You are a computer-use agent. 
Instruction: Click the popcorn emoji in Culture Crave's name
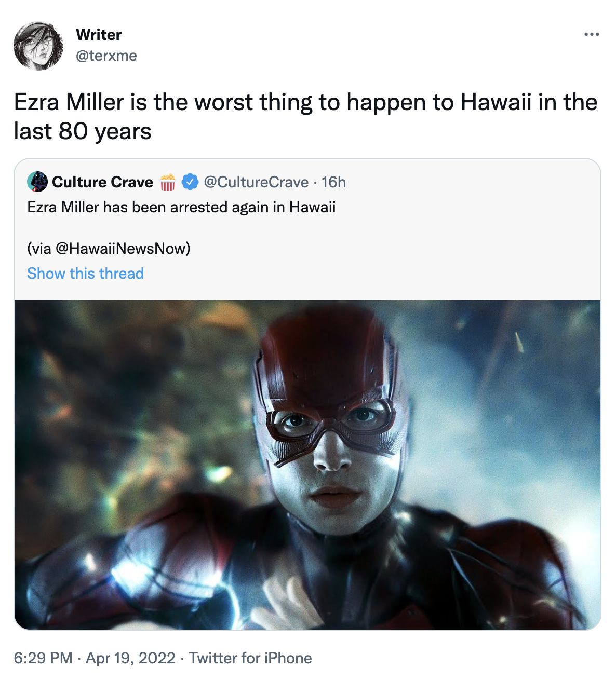coord(166,182)
